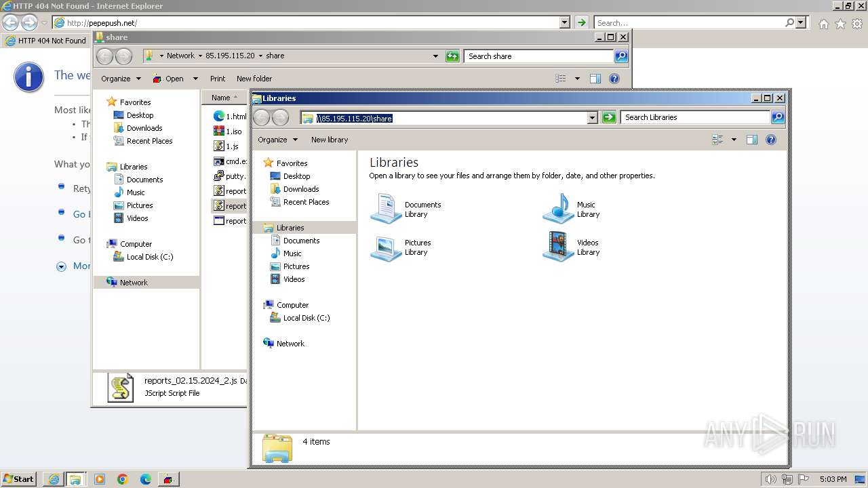This screenshot has height=488, width=868.
Task: Select the putty file in share window
Action: point(230,176)
